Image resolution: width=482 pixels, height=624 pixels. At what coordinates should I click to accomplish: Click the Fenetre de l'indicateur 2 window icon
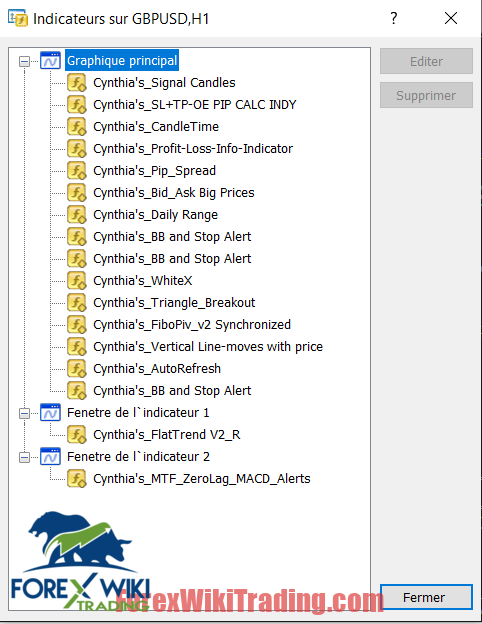(x=51, y=456)
